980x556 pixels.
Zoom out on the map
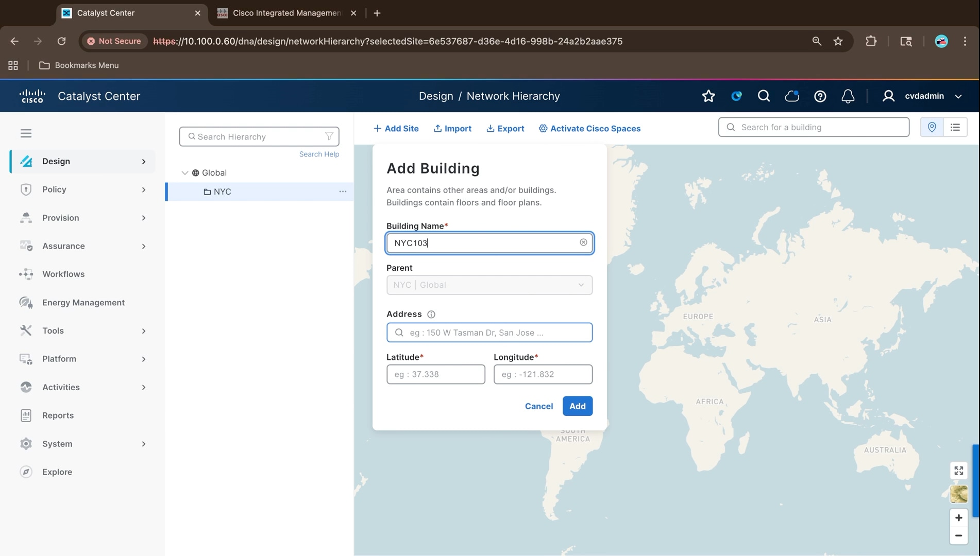click(x=958, y=535)
